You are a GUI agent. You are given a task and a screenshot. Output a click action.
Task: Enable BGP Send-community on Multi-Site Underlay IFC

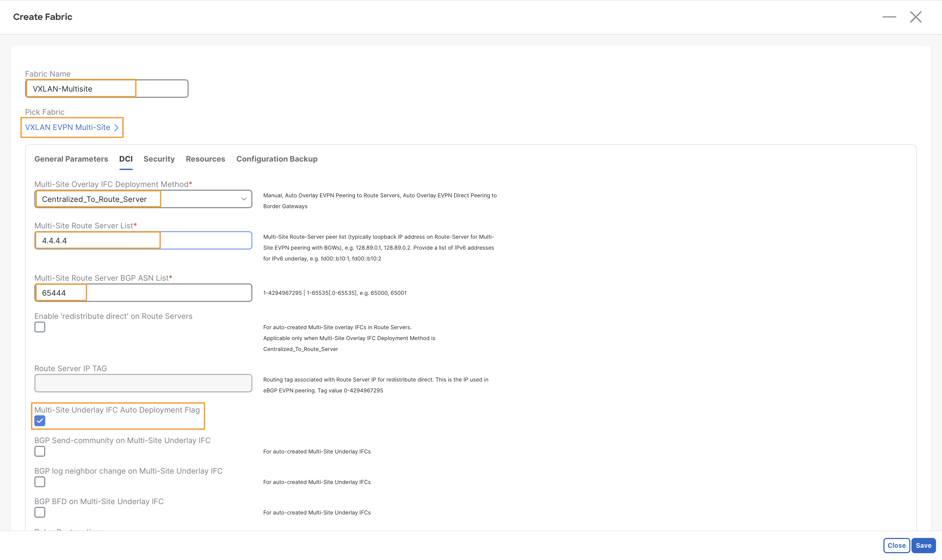click(x=40, y=451)
